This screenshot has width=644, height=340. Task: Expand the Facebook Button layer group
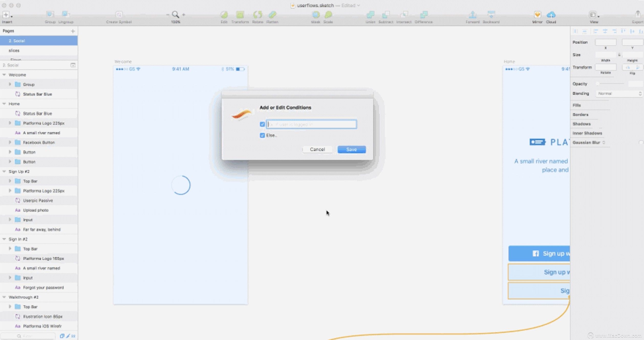click(10, 142)
